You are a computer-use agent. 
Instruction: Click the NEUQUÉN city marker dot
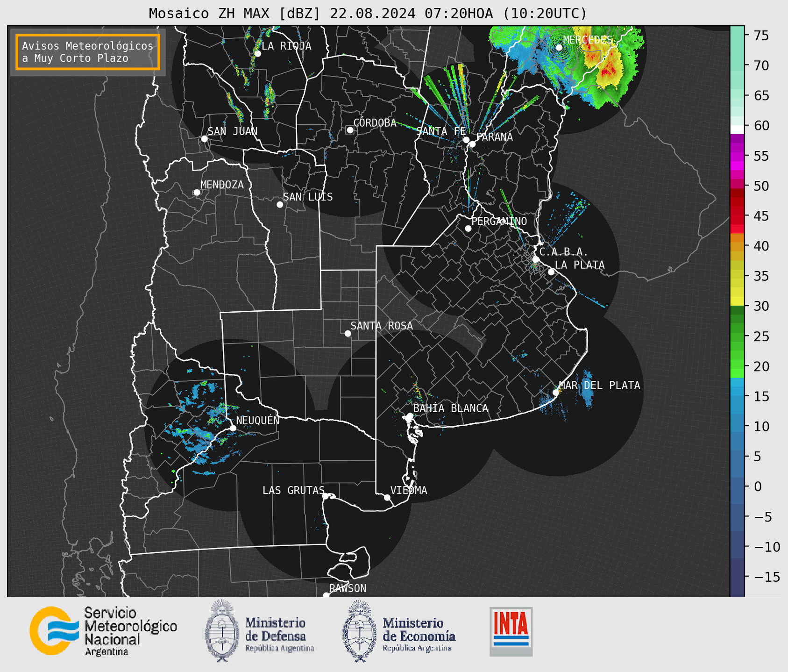click(233, 428)
